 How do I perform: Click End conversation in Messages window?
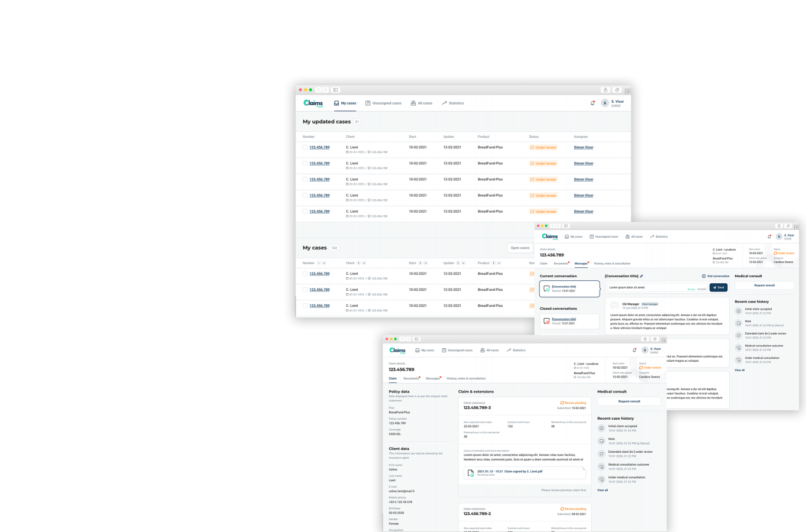[716, 276]
